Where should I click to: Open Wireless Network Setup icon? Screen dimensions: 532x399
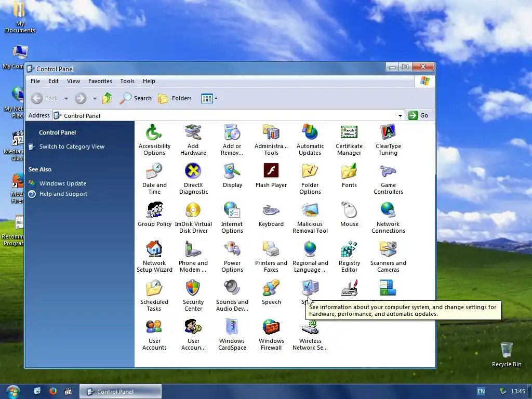click(x=310, y=335)
